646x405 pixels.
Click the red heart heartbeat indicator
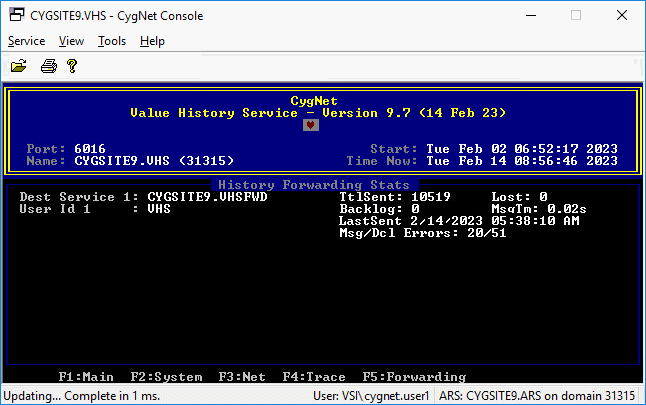point(311,125)
